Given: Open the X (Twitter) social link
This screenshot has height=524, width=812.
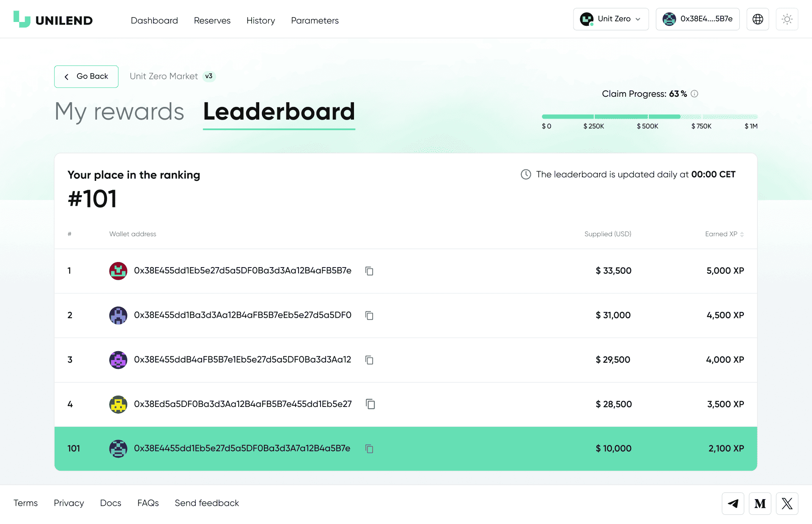Looking at the screenshot, I should click(787, 503).
